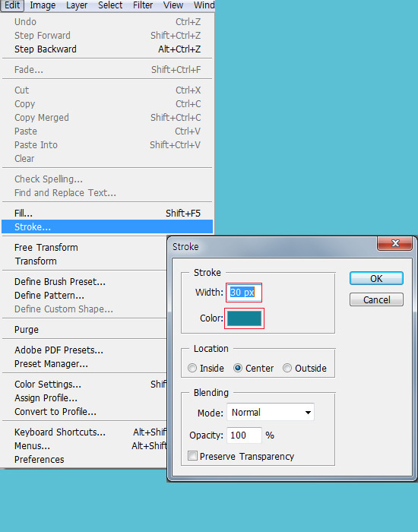Screen dimensions: 418x532
Task: Open the View menu
Action: coord(173,5)
